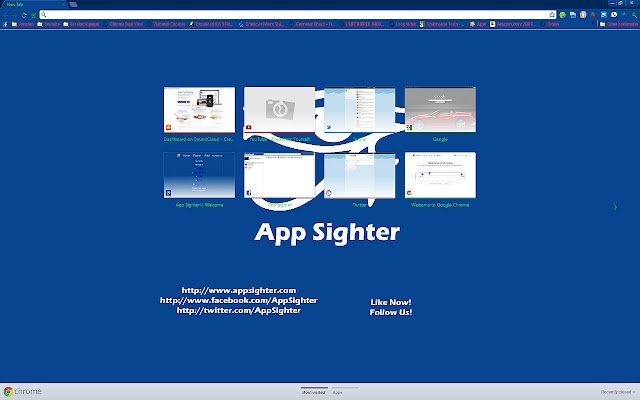Click the white round badge extension icon
This screenshot has height=400, width=640.
point(583,15)
